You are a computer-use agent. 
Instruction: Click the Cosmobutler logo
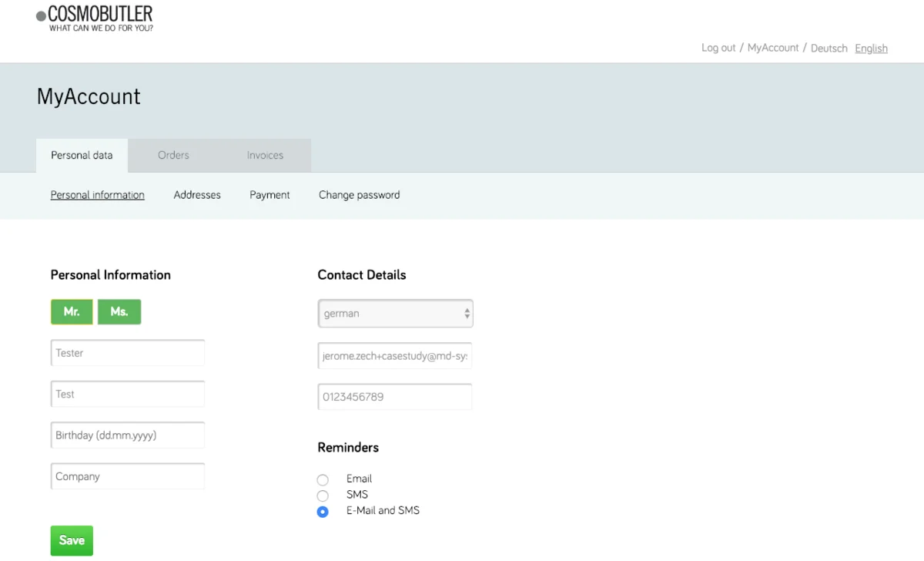pos(95,18)
